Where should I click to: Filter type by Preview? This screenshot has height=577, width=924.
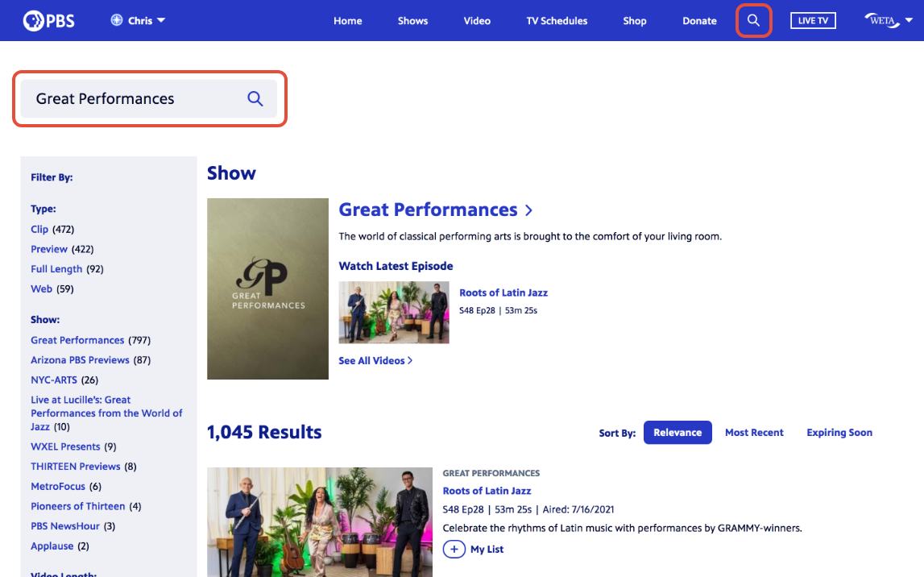pyautogui.click(x=49, y=249)
